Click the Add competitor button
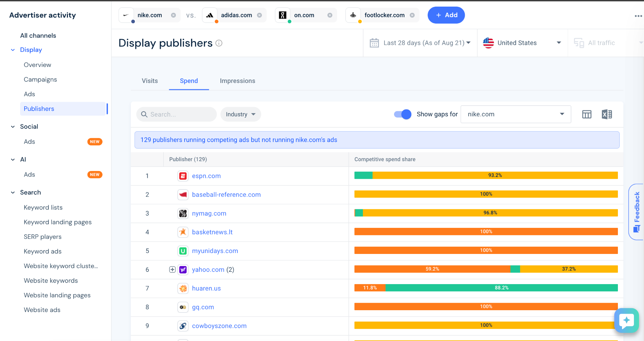The height and width of the screenshot is (341, 644). (x=446, y=15)
